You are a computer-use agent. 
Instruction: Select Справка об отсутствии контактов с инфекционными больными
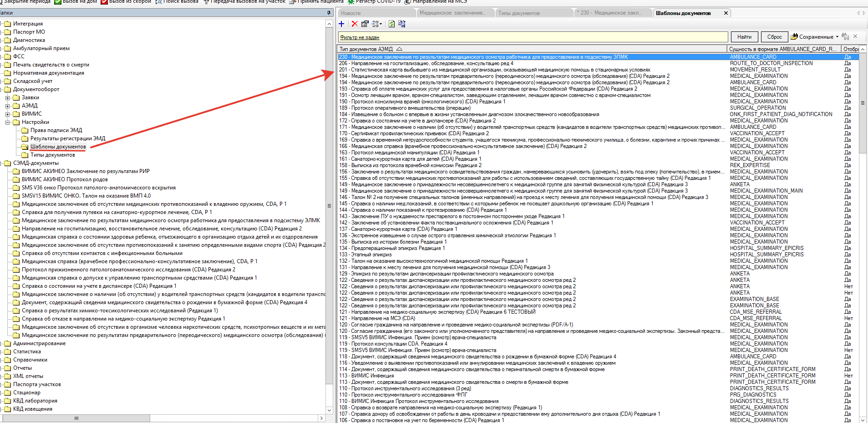point(102,253)
